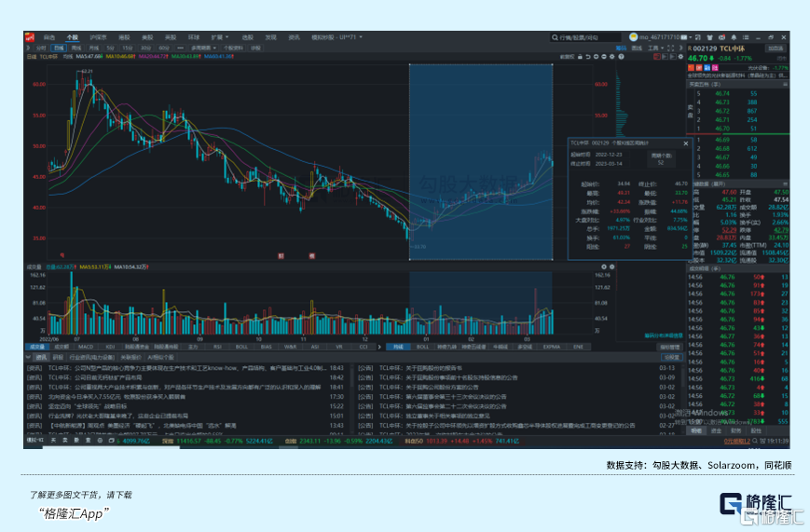Open the mail messages icon
Viewport: 810px width, 532px height.
(x=721, y=37)
